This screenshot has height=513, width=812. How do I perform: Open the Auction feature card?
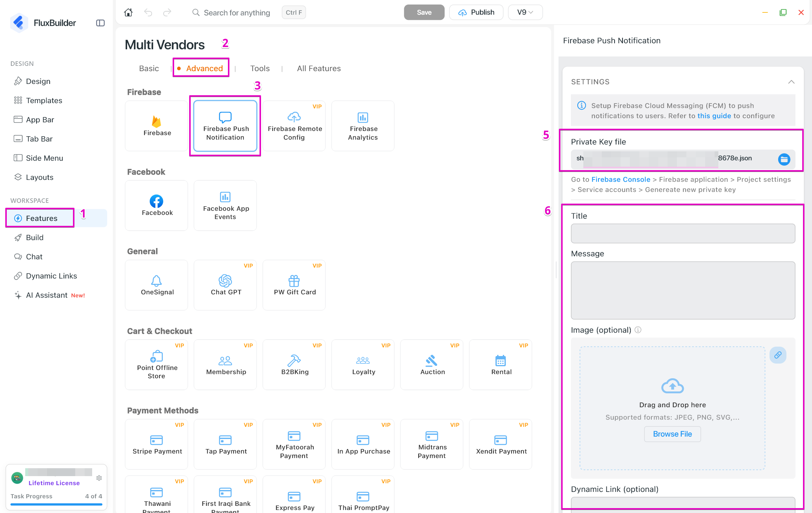[x=432, y=365]
